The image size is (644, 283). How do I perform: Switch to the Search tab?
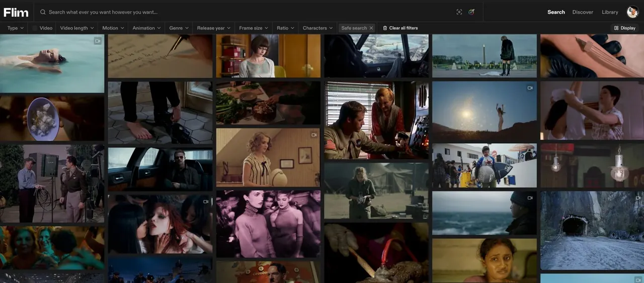coord(556,12)
